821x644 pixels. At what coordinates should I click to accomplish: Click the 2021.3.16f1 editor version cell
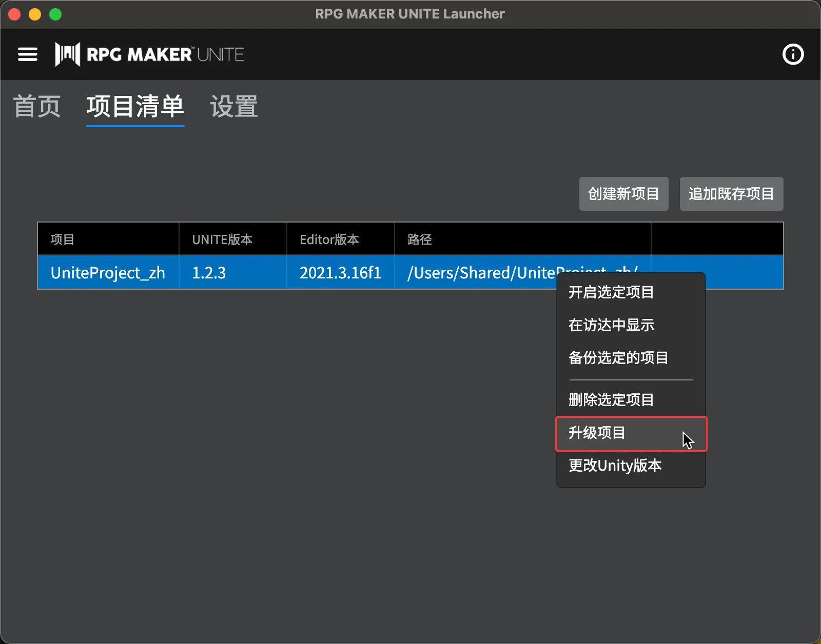click(341, 273)
